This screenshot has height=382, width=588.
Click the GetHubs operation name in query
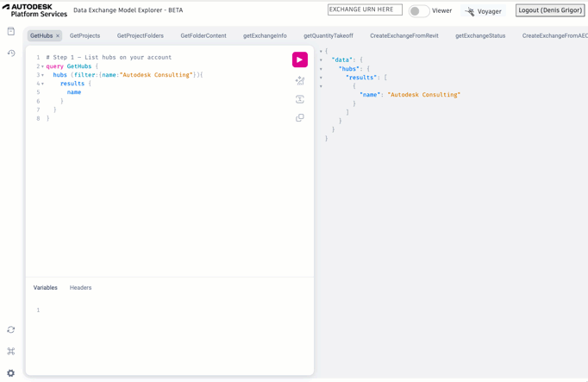[x=79, y=66]
